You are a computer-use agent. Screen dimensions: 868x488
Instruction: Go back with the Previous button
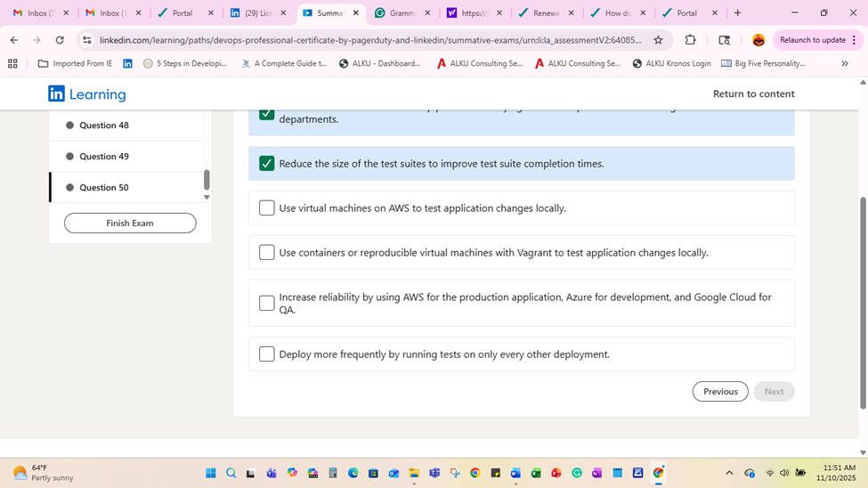[x=720, y=392]
